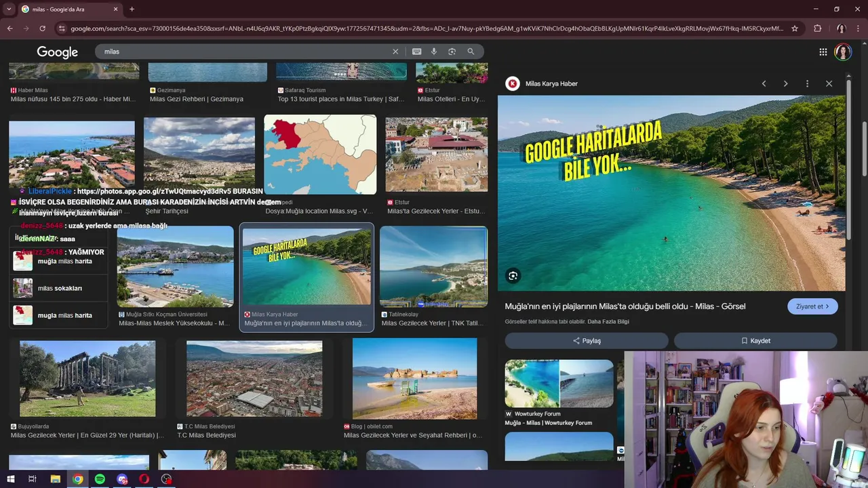868x488 pixels.
Task: Open the Tatilnekolay coastal bay thumbnail
Action: pyautogui.click(x=433, y=266)
